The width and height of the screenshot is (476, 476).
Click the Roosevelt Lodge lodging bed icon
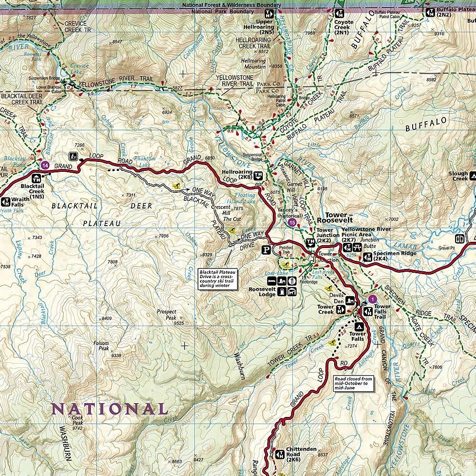coord(271,281)
